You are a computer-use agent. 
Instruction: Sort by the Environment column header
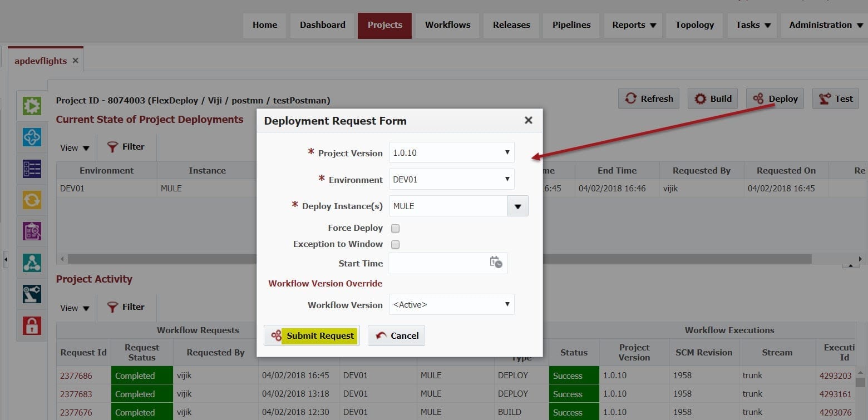[x=106, y=171]
